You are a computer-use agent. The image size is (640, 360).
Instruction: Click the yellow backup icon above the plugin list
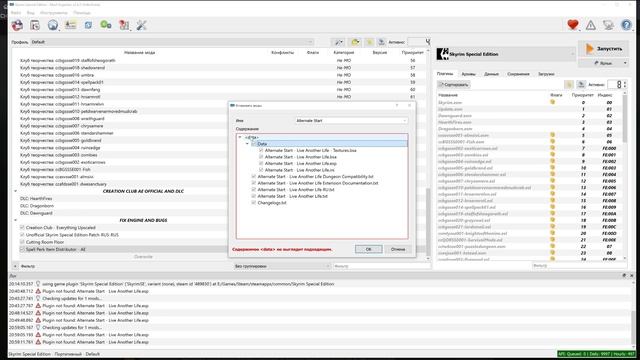point(569,84)
